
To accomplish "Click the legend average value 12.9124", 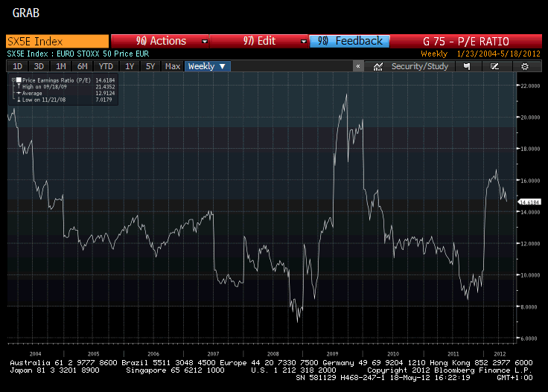I will [105, 93].
